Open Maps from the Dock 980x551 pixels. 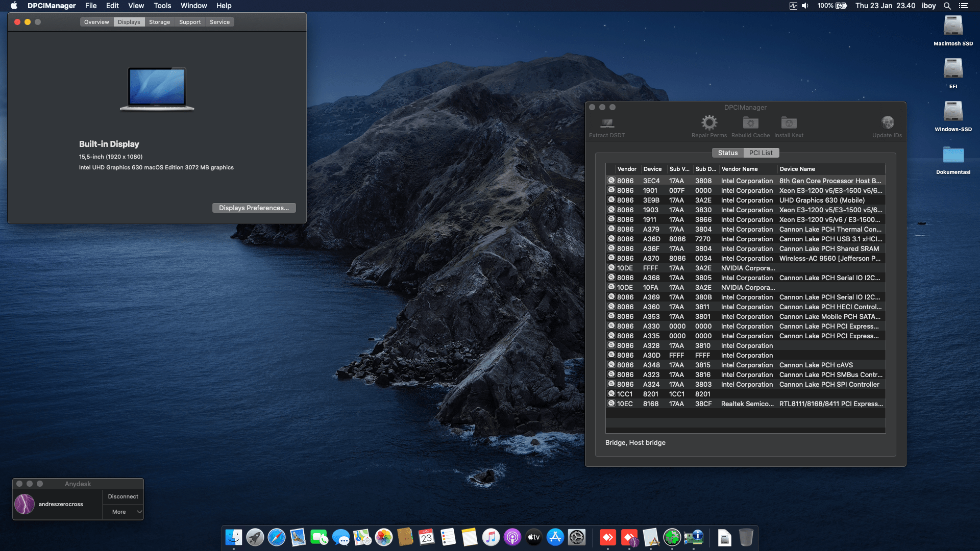[x=362, y=537]
